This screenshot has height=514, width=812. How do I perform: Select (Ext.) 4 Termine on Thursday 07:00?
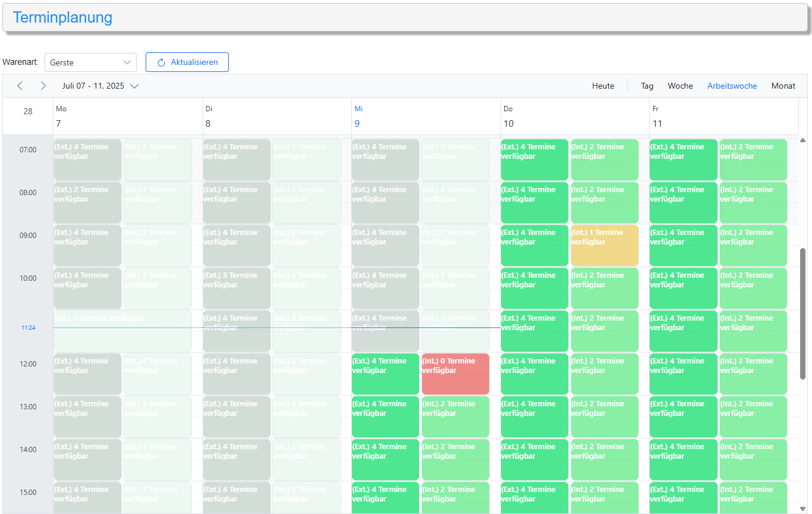tap(534, 159)
